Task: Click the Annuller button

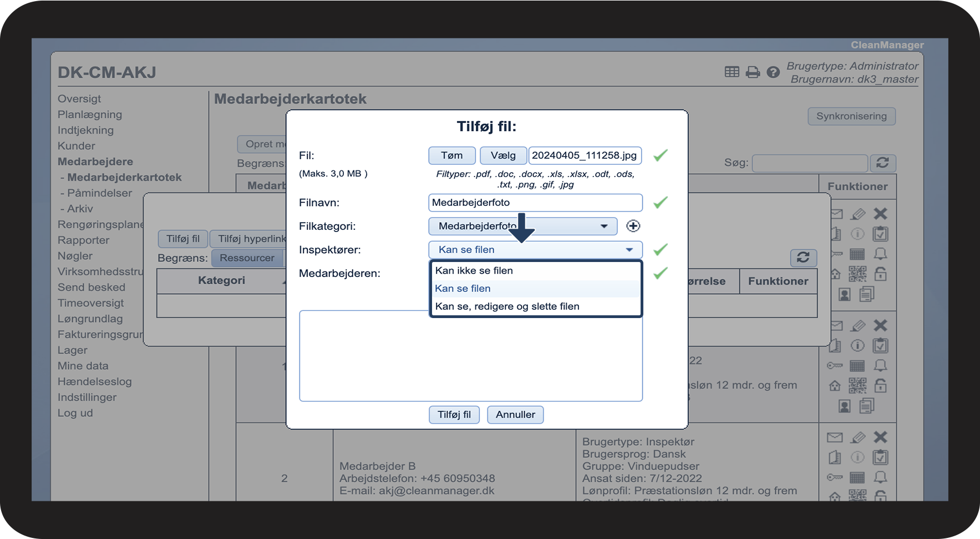Action: point(515,415)
